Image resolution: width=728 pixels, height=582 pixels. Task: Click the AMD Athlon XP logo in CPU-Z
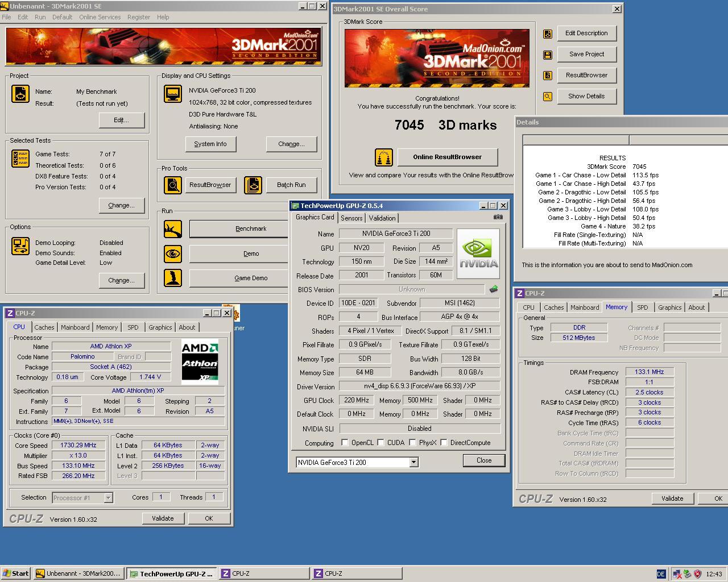(200, 361)
